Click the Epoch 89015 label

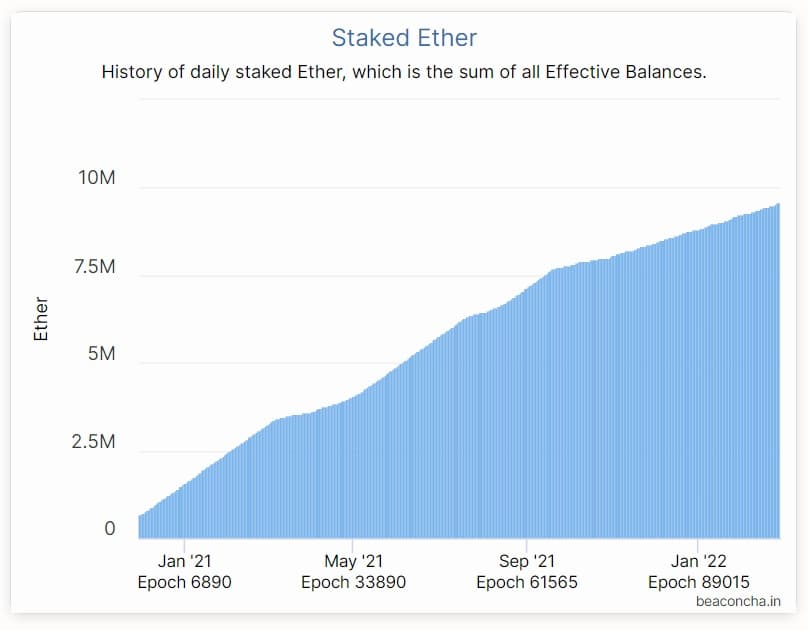[x=698, y=583]
